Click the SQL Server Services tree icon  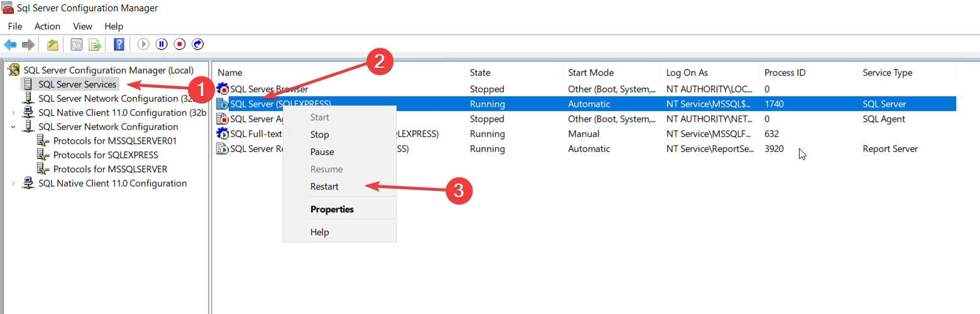click(x=29, y=84)
